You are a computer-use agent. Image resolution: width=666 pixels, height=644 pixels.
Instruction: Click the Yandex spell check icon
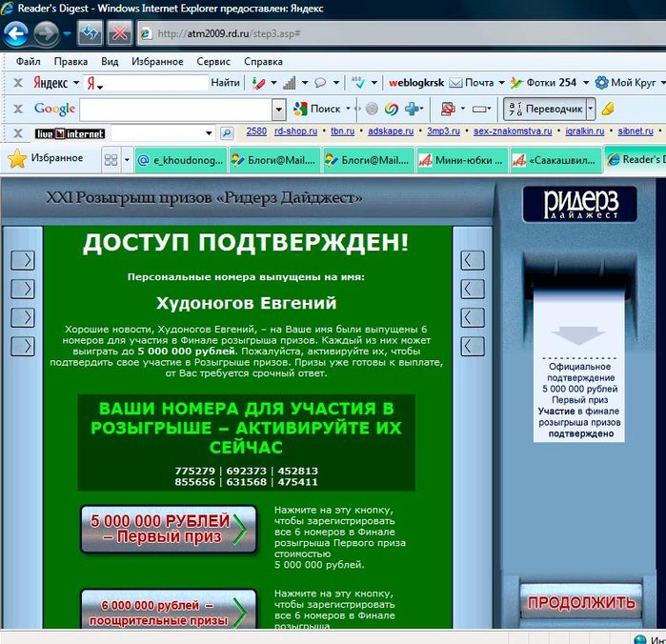click(x=358, y=83)
